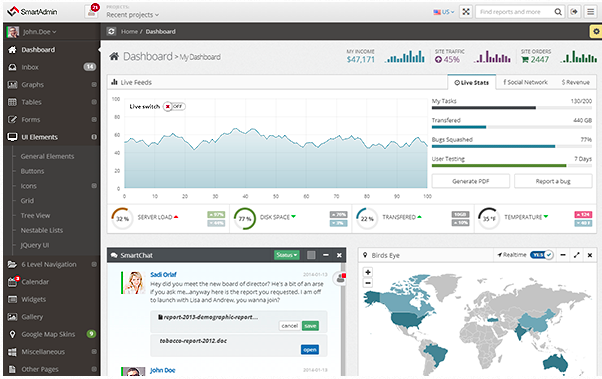This screenshot has width=602, height=379.
Task: Click cancel on demographic report file
Action: coord(289,326)
